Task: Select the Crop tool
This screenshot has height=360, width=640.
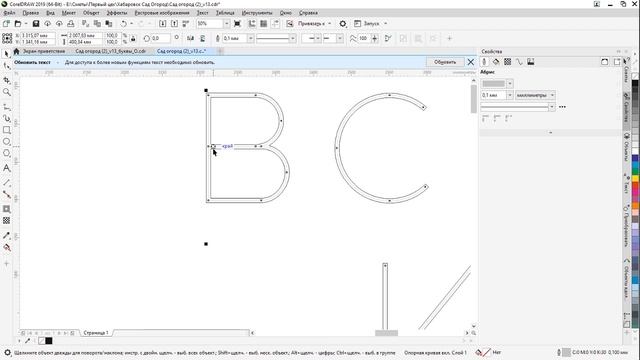Action: (7, 80)
